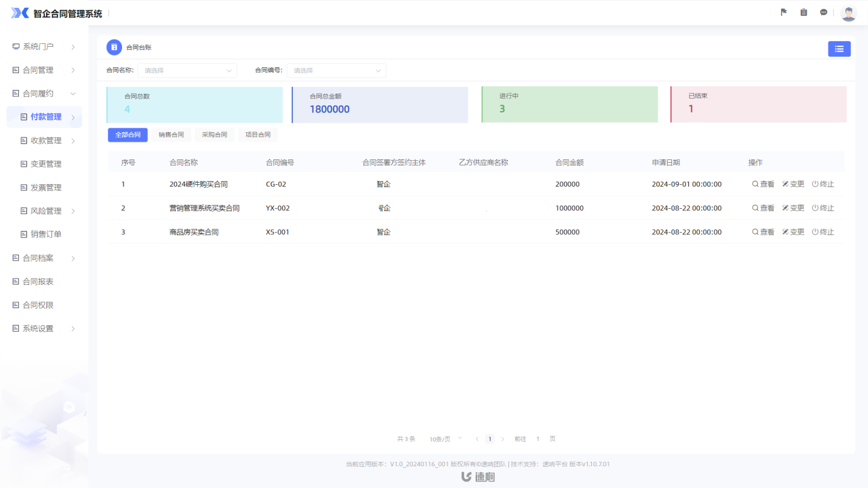Click the user avatar picture

point(848,13)
